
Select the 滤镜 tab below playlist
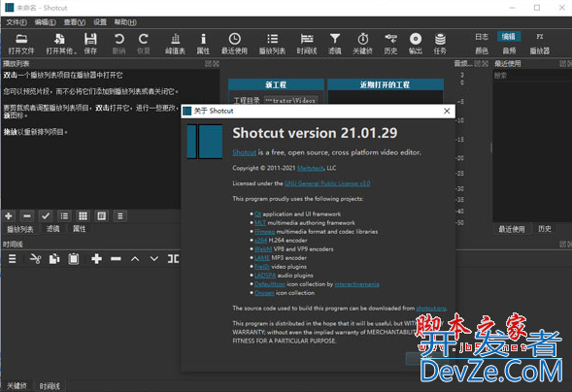52,229
